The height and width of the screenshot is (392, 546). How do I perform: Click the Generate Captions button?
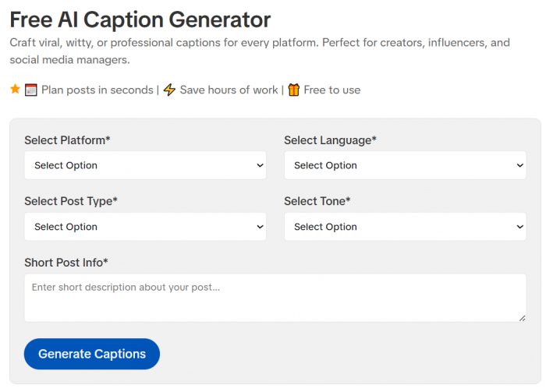coord(92,354)
